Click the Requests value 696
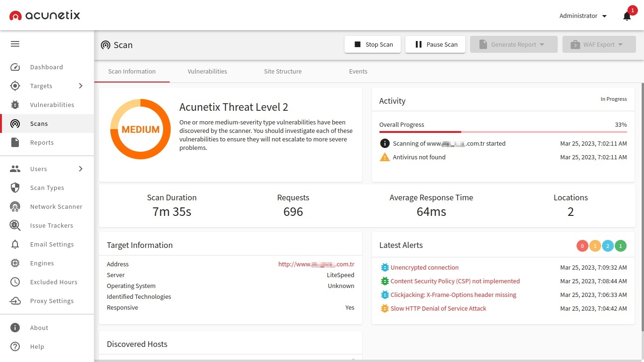The height and width of the screenshot is (362, 644). coord(293,212)
